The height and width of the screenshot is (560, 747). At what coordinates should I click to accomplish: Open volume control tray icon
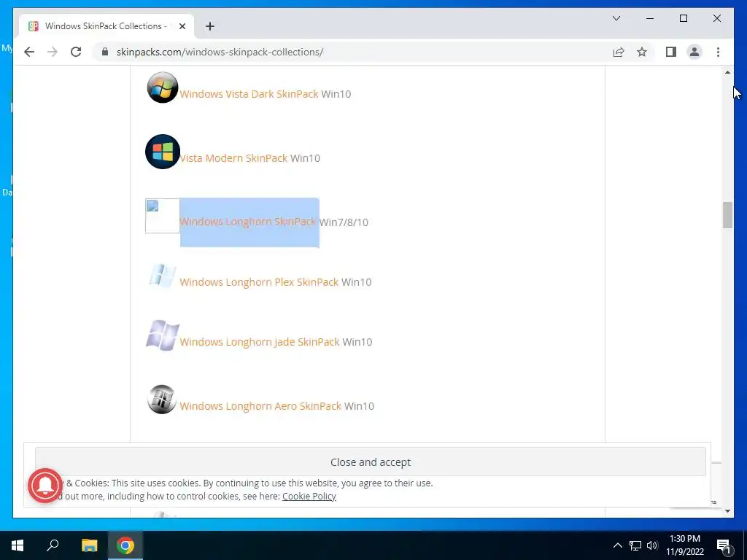click(652, 545)
